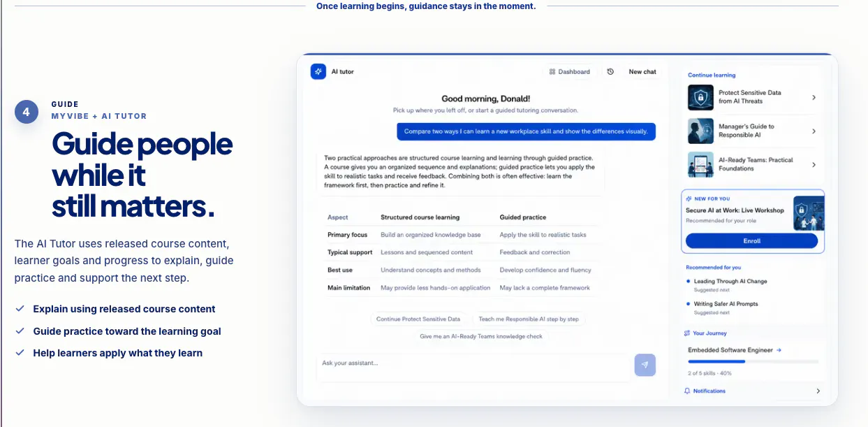Open Writing Safer AI Prompts recommendation
The image size is (868, 427).
(726, 304)
